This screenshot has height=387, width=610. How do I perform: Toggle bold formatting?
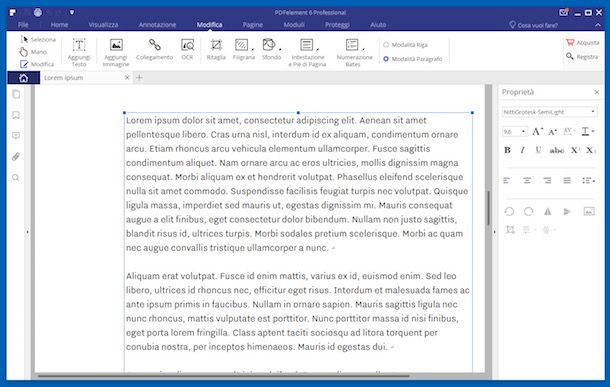pos(507,150)
